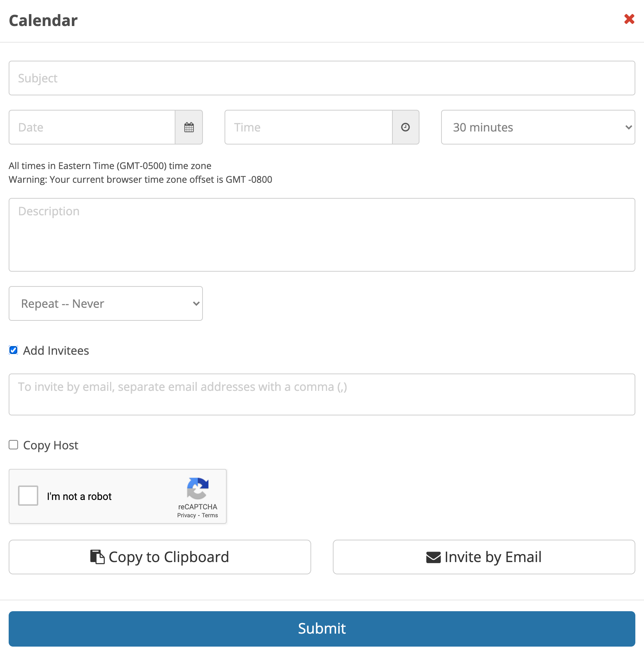Click into the Date text field
Screen dimensions: 644x669
pyautogui.click(x=92, y=127)
